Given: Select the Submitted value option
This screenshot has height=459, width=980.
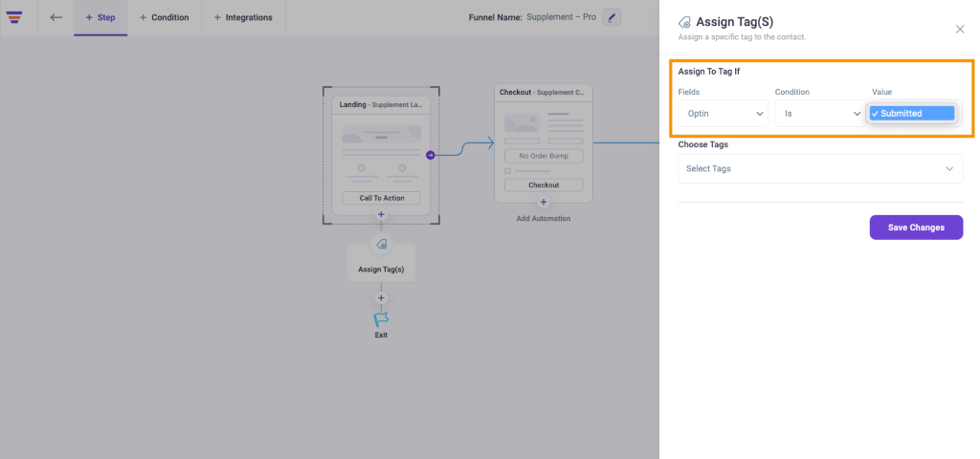Looking at the screenshot, I should (x=912, y=113).
